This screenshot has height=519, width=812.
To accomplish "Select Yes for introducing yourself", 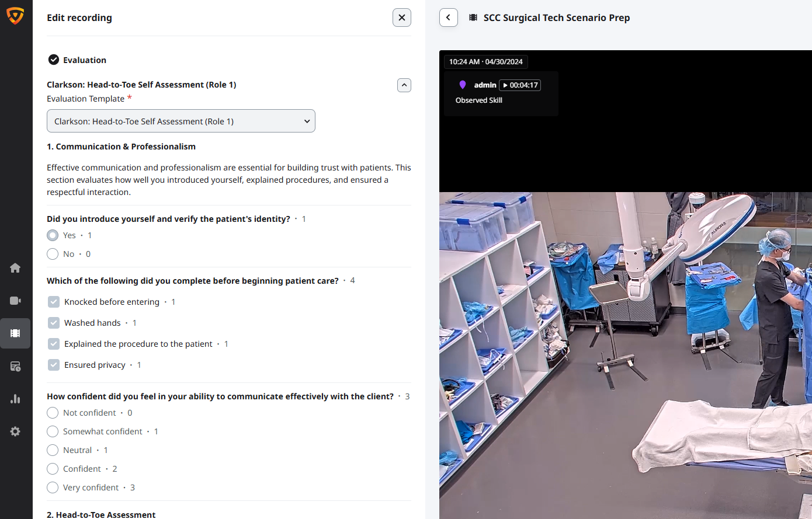I will (x=53, y=235).
